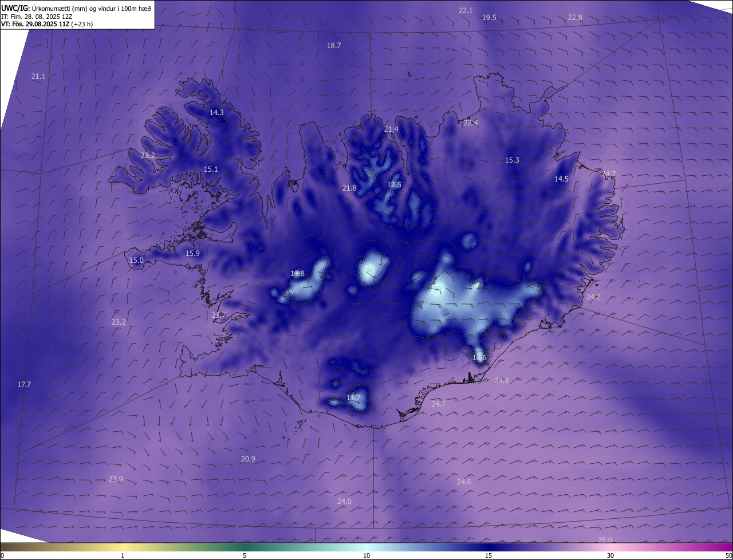The height and width of the screenshot is (560, 733).
Task: Click the 17.7 value on the map
Action: [23, 385]
